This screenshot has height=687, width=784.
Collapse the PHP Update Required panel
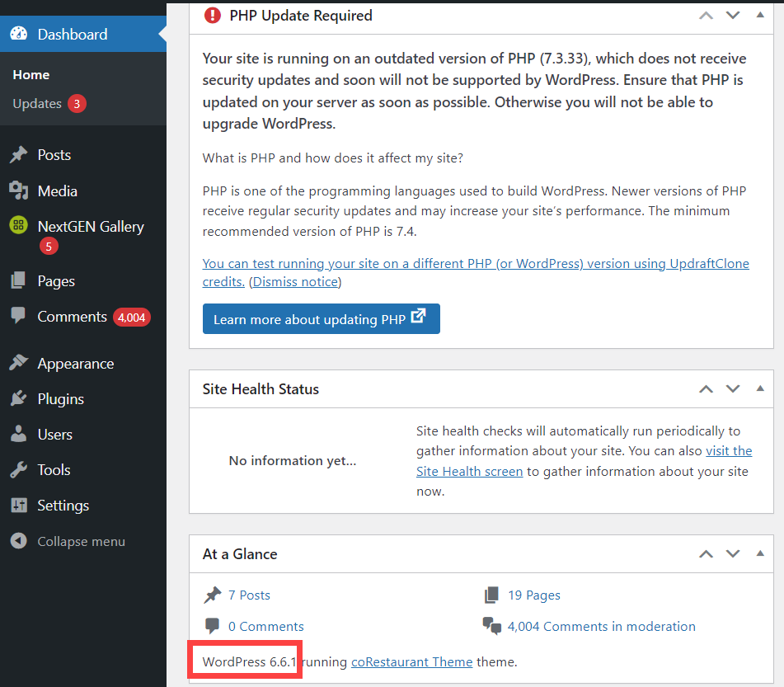pos(760,15)
